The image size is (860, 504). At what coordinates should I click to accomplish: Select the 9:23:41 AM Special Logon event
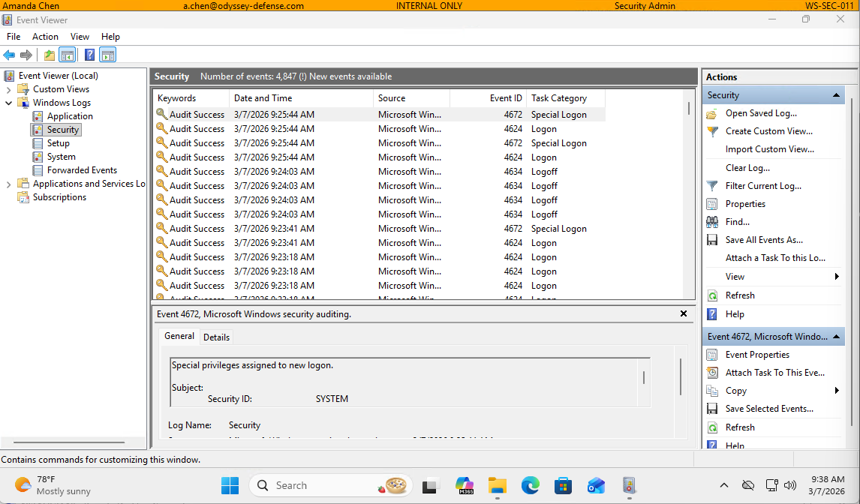tap(338, 228)
